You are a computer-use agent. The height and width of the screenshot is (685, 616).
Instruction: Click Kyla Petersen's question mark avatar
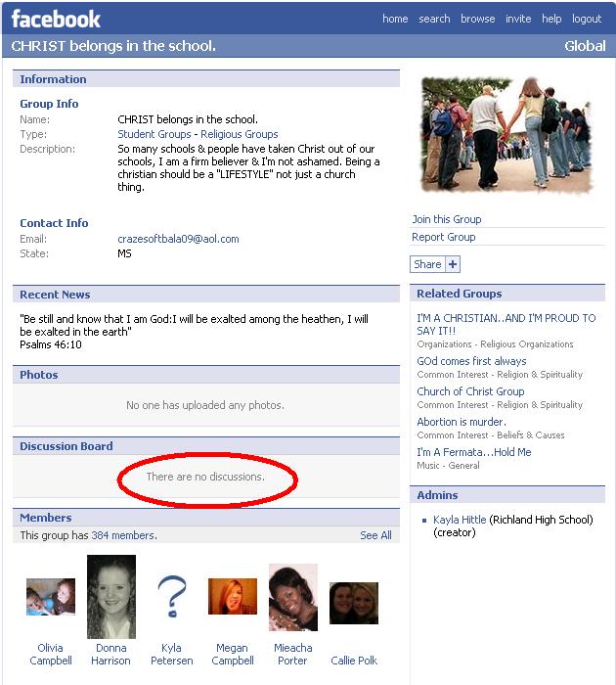tap(172, 596)
